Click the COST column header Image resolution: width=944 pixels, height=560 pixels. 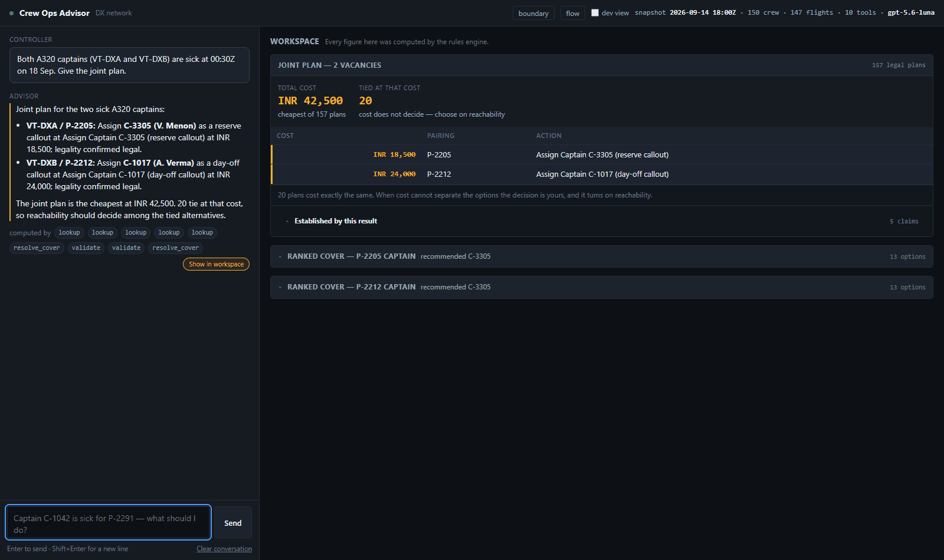tap(285, 136)
